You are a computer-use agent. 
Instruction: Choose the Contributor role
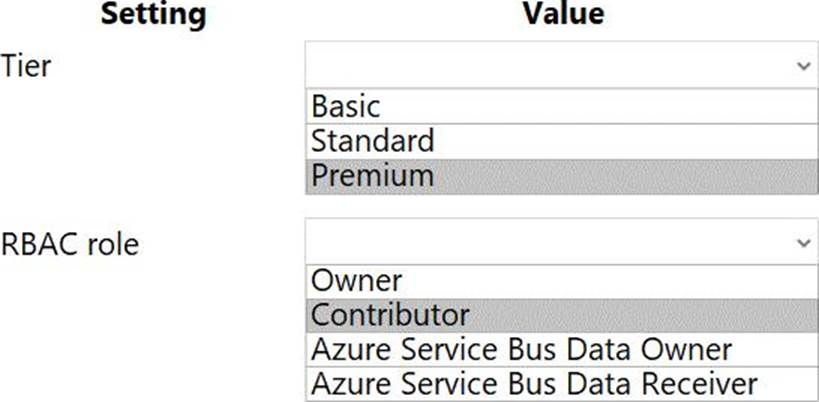pyautogui.click(x=390, y=316)
